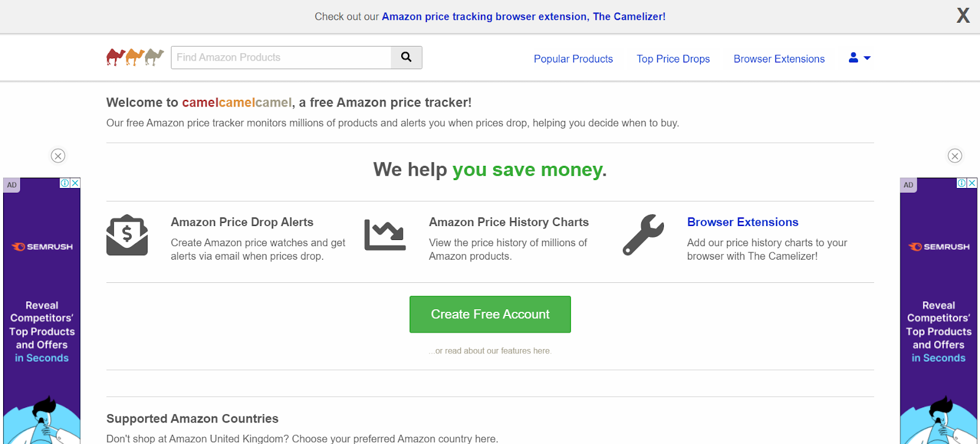The image size is (980, 444).
Task: Click the left Semrush ad banner
Action: coord(42,312)
